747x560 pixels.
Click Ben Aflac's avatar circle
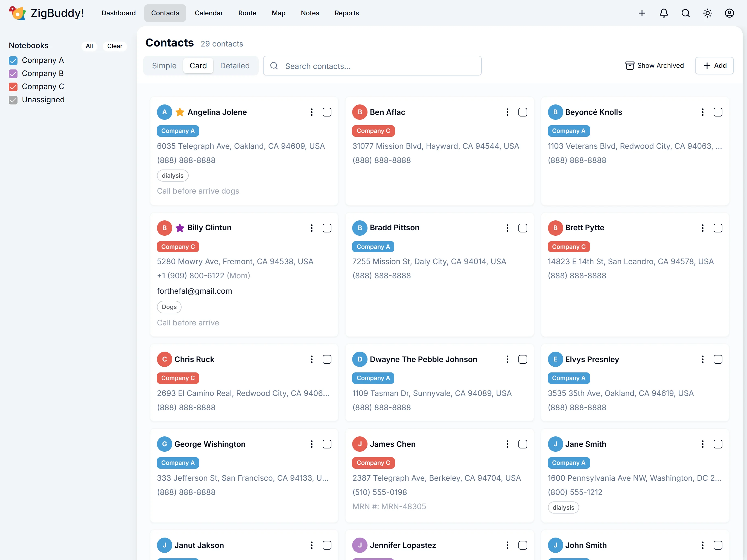[360, 112]
